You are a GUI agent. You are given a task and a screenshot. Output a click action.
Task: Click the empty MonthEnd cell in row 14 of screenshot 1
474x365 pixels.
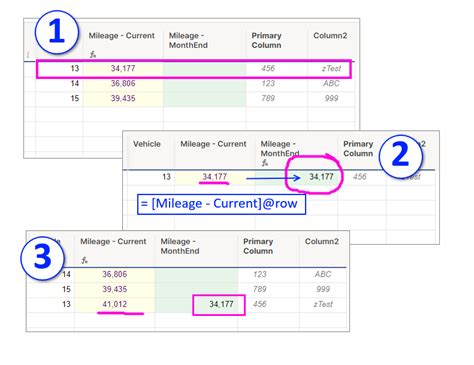205,84
